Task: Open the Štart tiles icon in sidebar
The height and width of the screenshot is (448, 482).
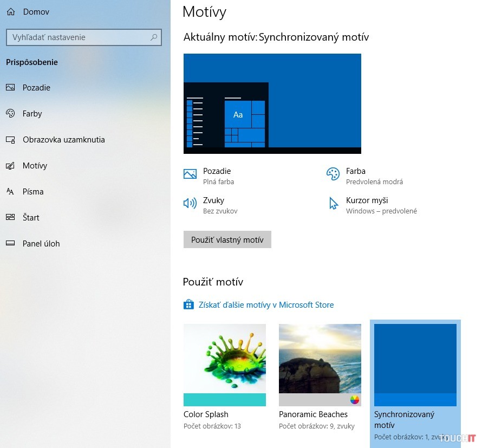Action: tap(10, 218)
